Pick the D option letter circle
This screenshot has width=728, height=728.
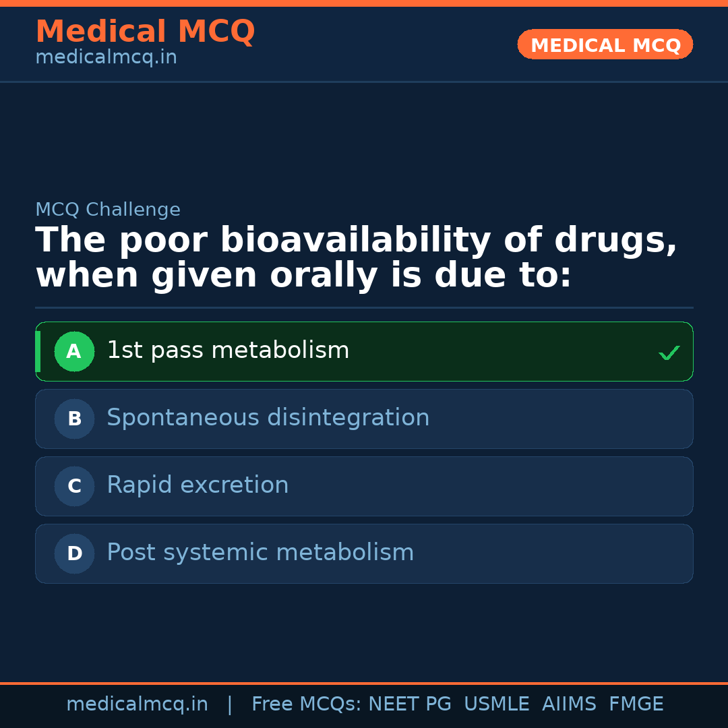coord(74,553)
